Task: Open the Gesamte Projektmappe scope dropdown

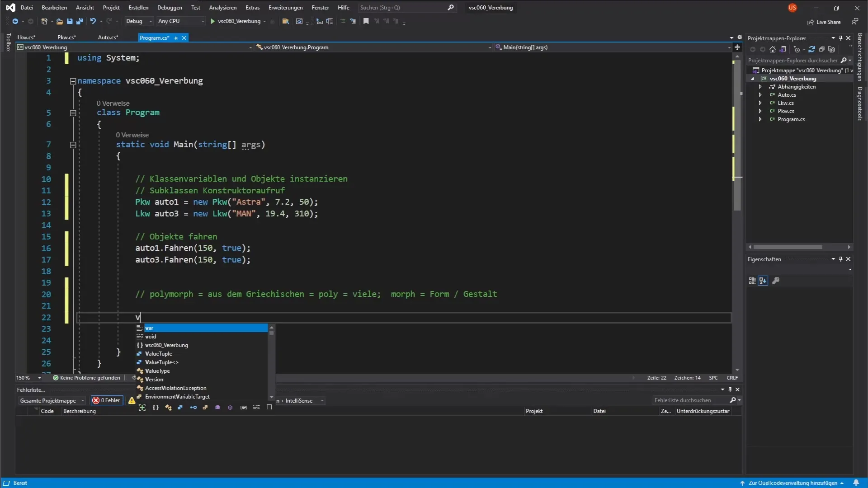Action: [52, 400]
